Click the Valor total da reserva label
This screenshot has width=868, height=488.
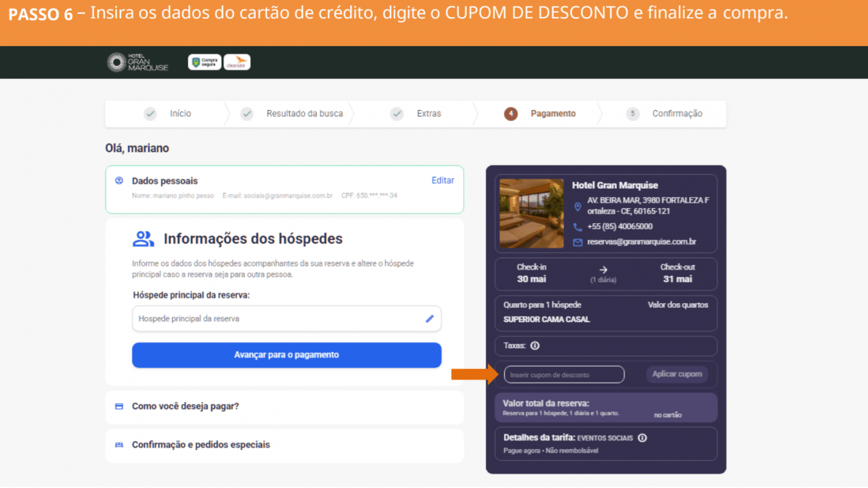point(546,404)
